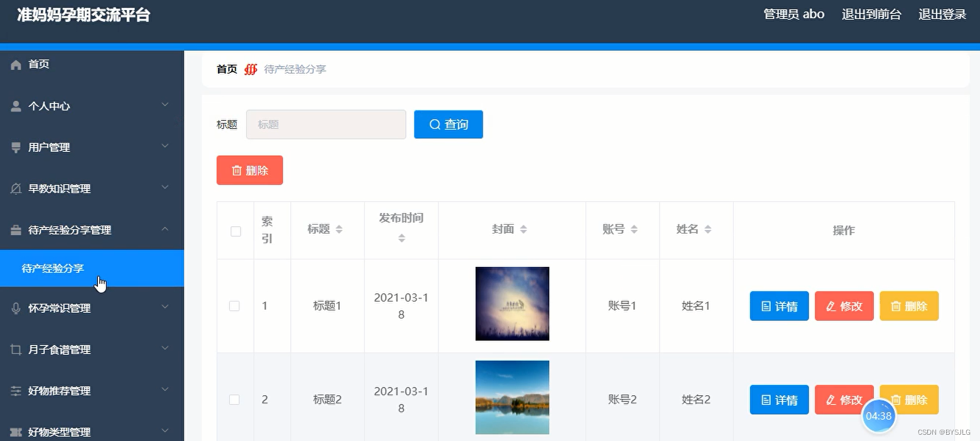980x441 pixels.
Task: Click the 查询 search button
Action: [x=448, y=124]
